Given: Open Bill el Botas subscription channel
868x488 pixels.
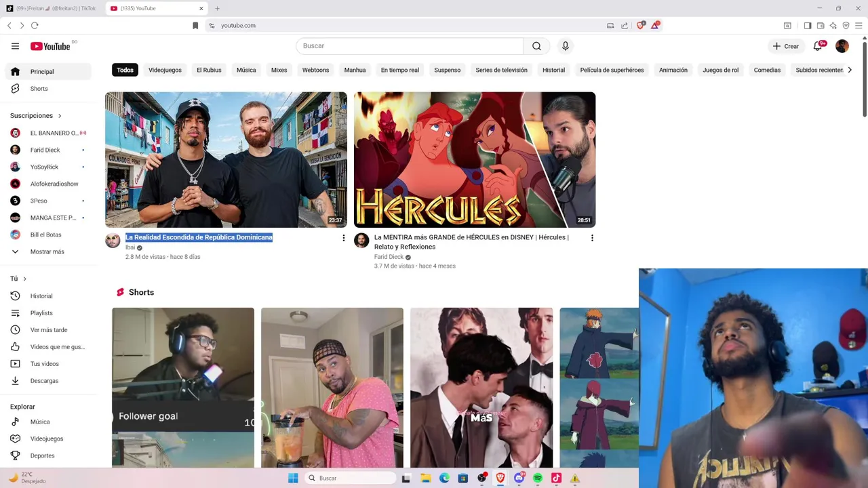Looking at the screenshot, I should click(x=47, y=235).
